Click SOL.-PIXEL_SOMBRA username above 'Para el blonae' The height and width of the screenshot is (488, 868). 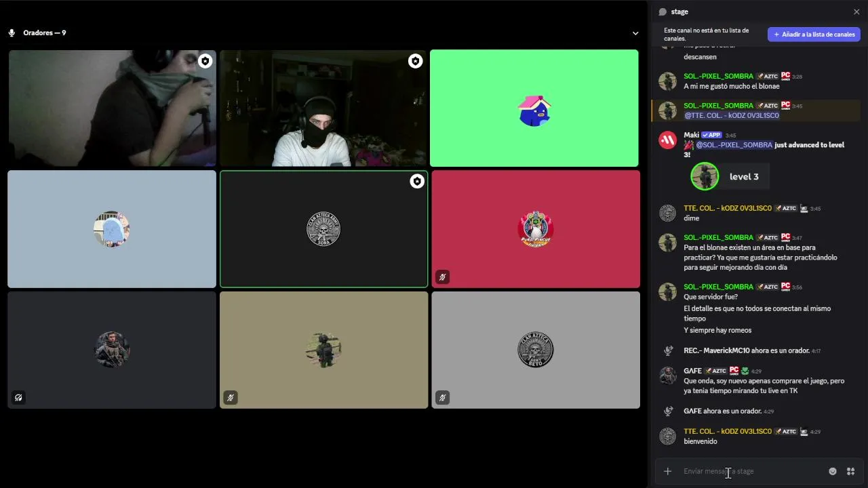tap(718, 237)
